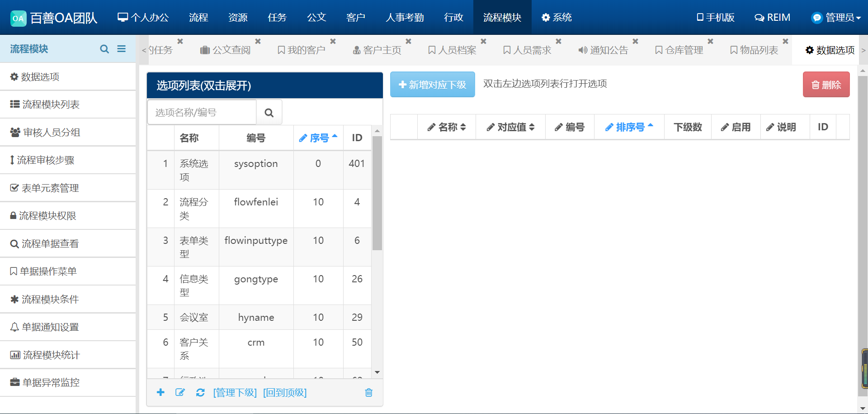Click the plus icon below option list
The image size is (868, 414).
160,392
